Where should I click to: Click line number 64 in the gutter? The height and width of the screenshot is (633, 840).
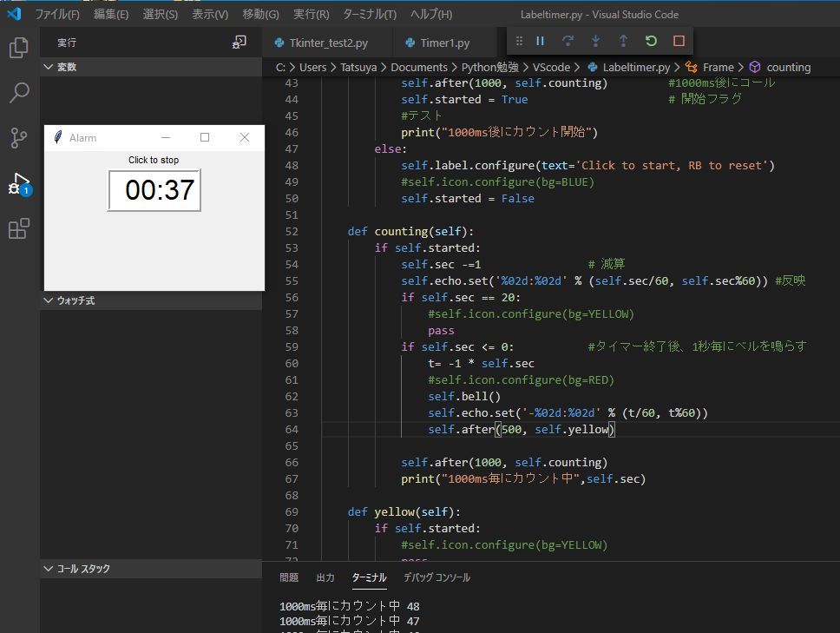(292, 429)
